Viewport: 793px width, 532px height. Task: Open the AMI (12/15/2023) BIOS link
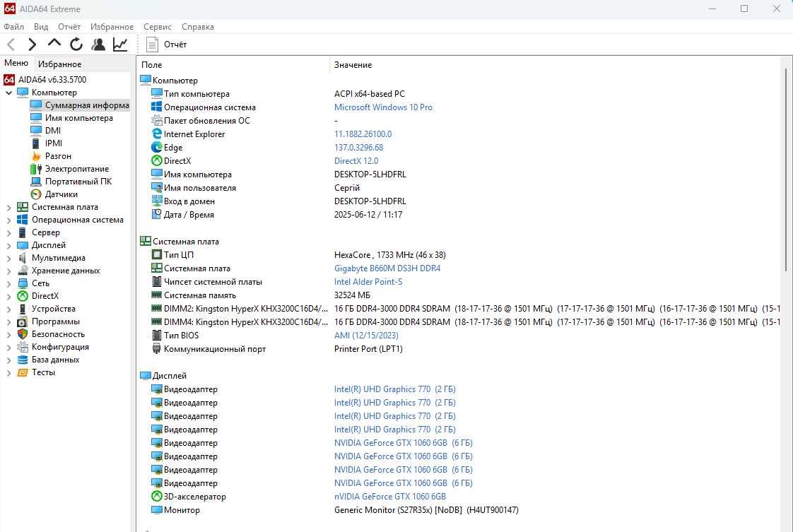pyautogui.click(x=366, y=336)
